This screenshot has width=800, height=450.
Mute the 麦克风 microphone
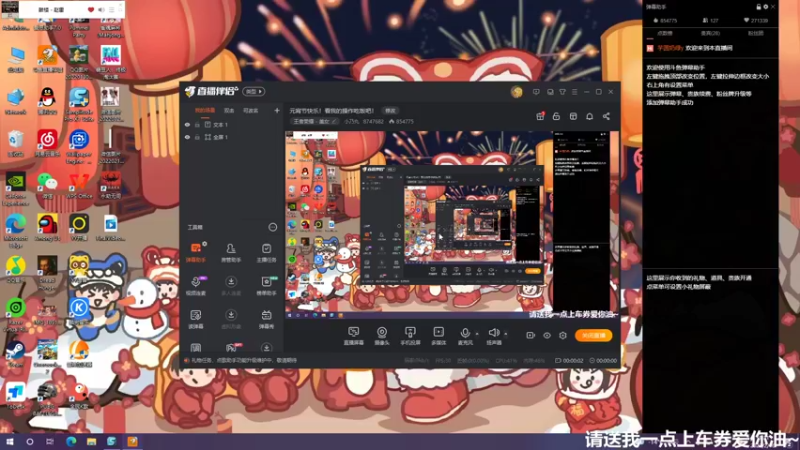point(465,336)
